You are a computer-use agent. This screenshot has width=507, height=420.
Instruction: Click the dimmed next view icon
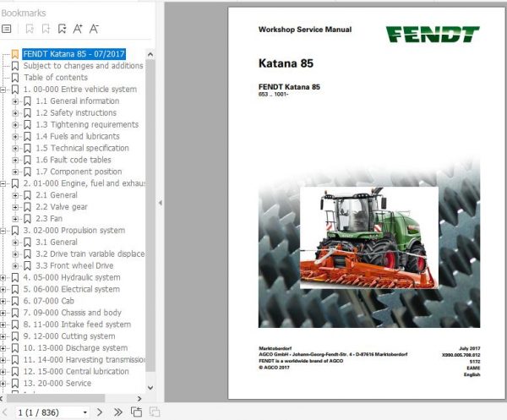click(x=155, y=412)
